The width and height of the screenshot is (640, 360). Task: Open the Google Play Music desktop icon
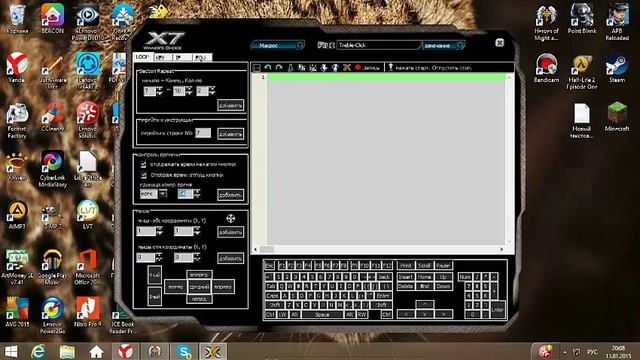point(53,267)
